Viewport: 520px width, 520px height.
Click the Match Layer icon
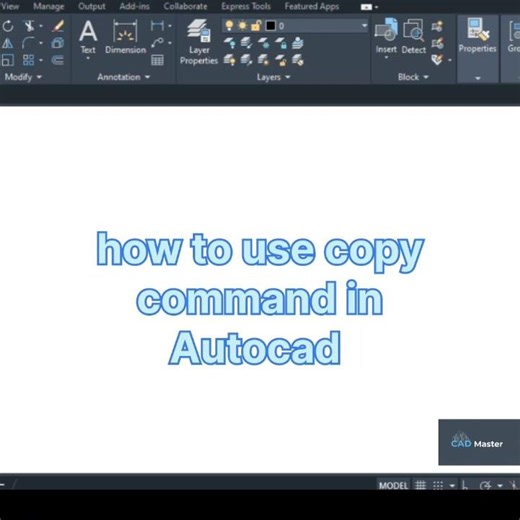coord(298,60)
